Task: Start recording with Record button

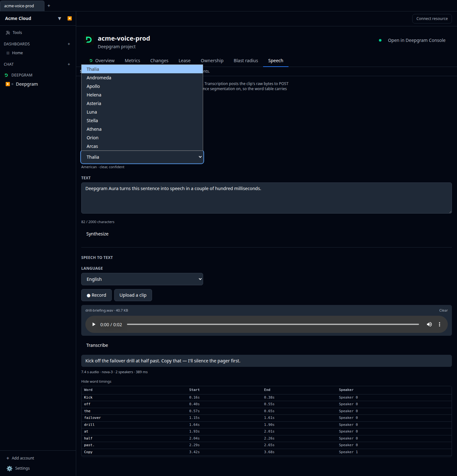Action: [96, 295]
